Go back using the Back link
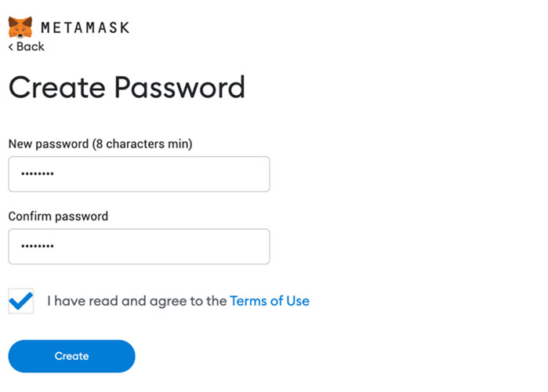The image size is (548, 392). [x=27, y=46]
